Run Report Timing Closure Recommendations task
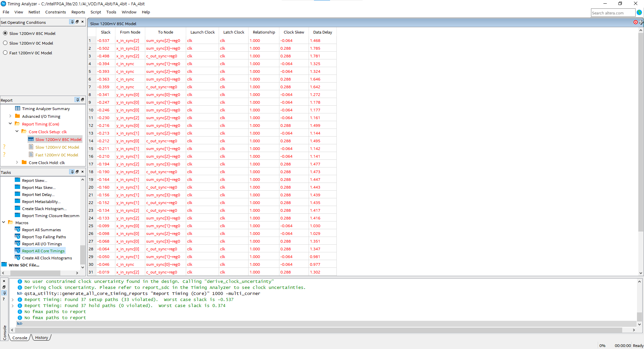This screenshot has height=349, width=644. (51, 216)
